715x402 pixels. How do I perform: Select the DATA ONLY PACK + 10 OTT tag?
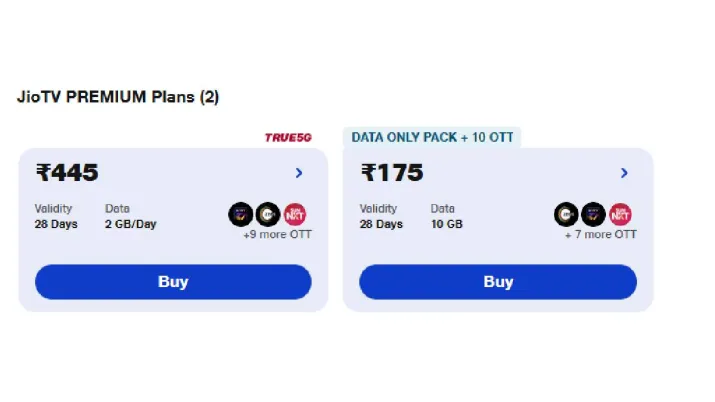point(431,137)
